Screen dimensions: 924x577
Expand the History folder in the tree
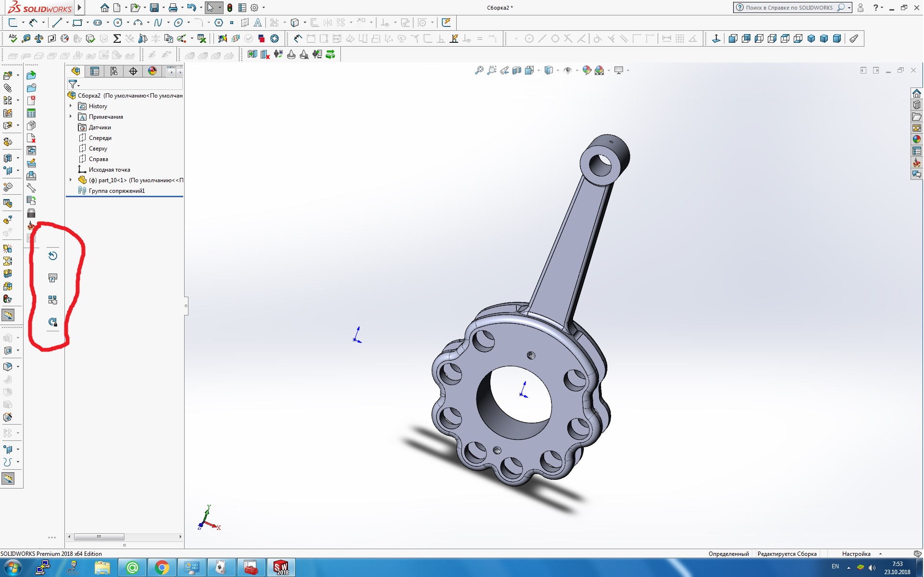(71, 106)
